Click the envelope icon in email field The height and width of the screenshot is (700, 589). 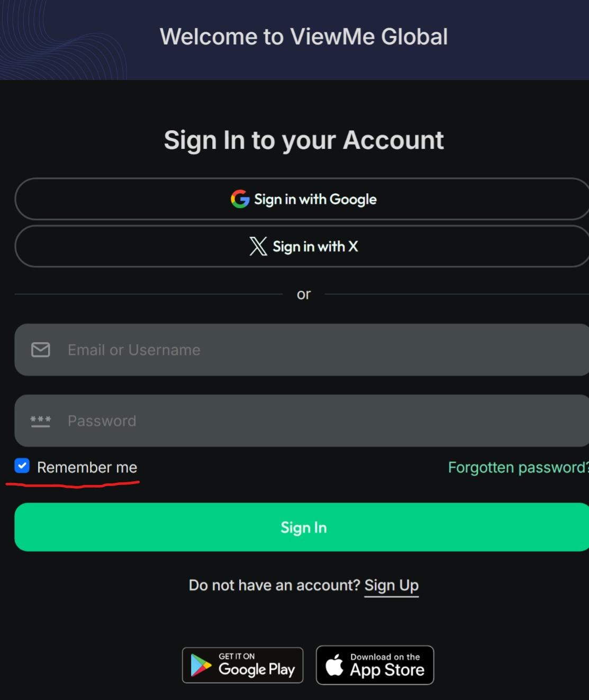41,350
